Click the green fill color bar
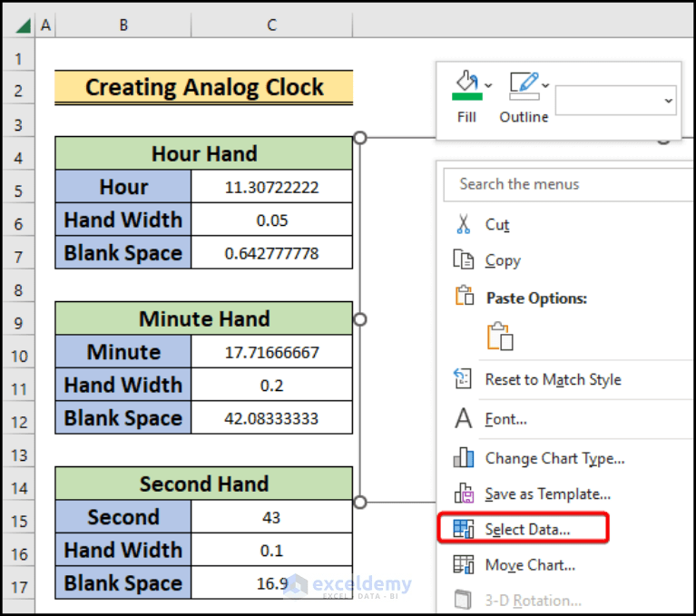 pos(467,96)
